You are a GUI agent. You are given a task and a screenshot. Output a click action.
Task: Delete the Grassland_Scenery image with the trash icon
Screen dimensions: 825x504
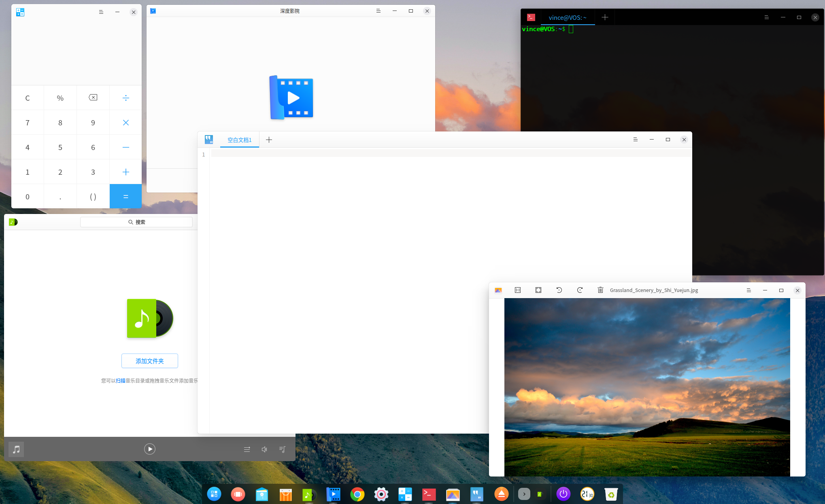pos(600,290)
